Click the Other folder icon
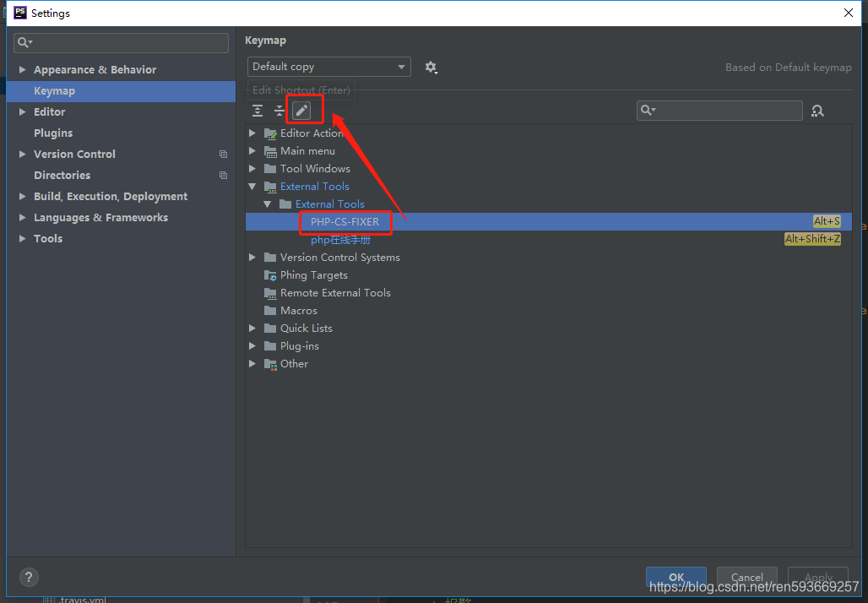868x603 pixels. pyautogui.click(x=270, y=364)
